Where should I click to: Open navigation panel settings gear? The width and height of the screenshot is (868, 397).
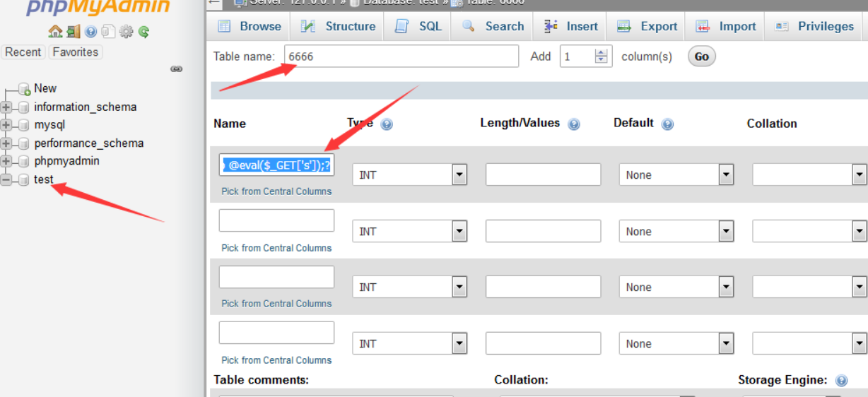click(126, 31)
